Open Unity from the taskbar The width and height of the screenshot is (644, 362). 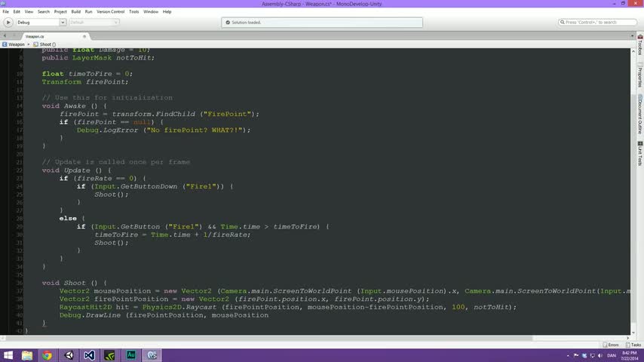click(x=69, y=355)
